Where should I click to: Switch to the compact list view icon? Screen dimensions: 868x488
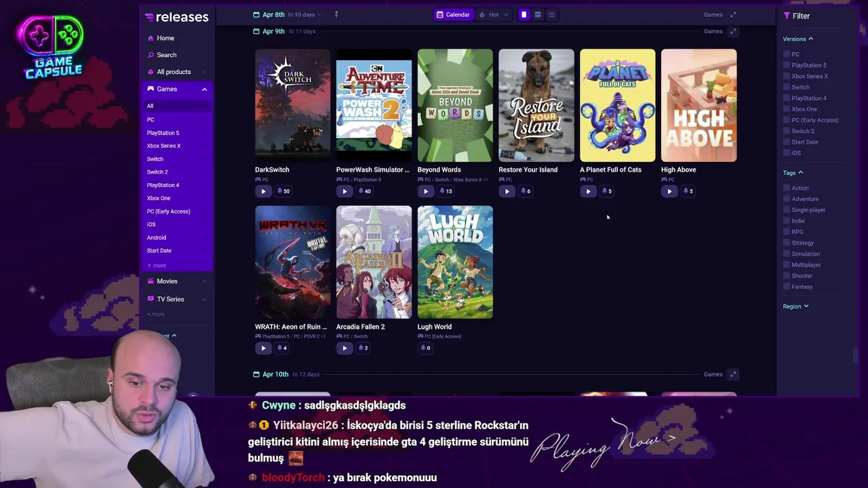[x=551, y=14]
